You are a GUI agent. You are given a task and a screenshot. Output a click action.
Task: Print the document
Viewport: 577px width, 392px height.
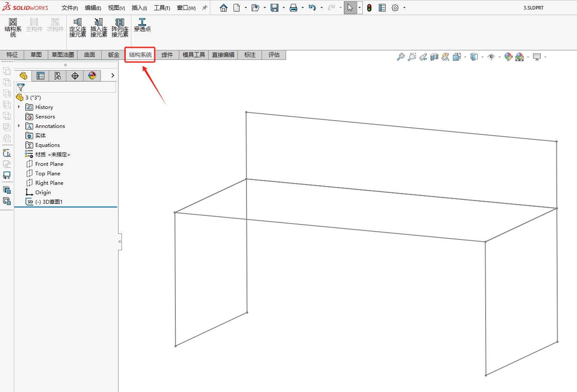293,8
